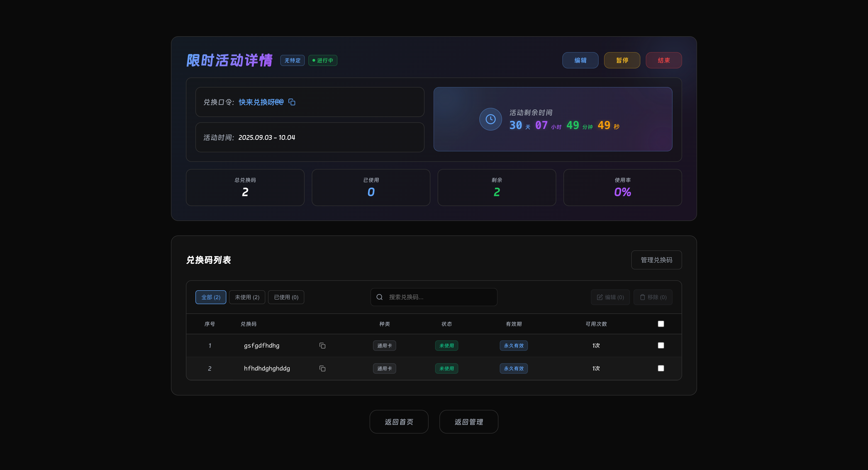
Task: Click the 返回首页 button
Action: pyautogui.click(x=399, y=422)
